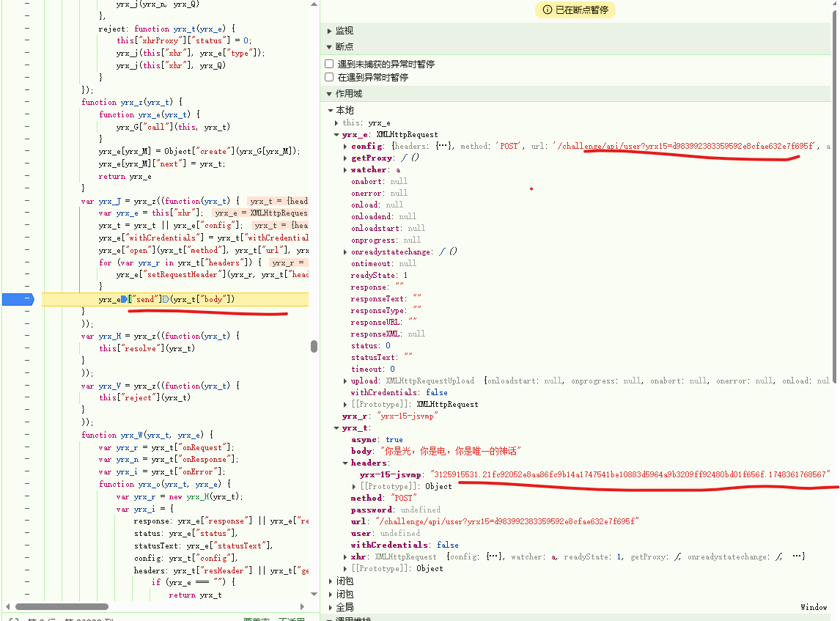Expand the this: yrx_e entry
Viewport: 840px width, 621px height.
[x=337, y=123]
